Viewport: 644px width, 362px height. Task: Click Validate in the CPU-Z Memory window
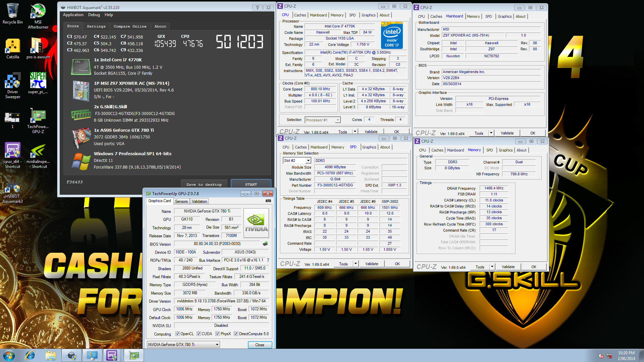[508, 267]
